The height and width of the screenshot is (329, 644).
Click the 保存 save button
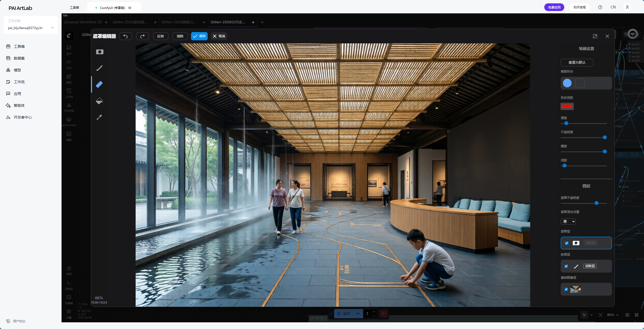pos(199,36)
